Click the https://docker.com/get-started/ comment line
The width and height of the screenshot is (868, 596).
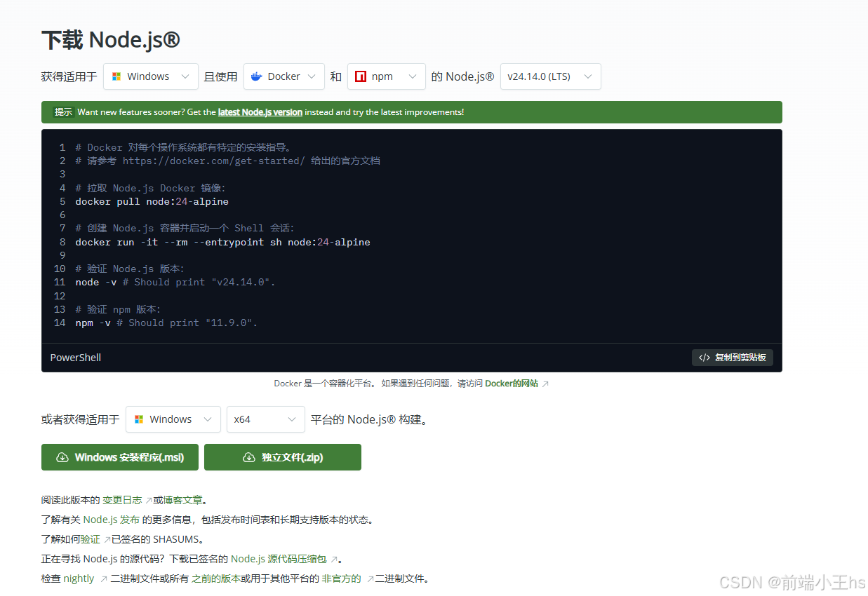point(228,161)
